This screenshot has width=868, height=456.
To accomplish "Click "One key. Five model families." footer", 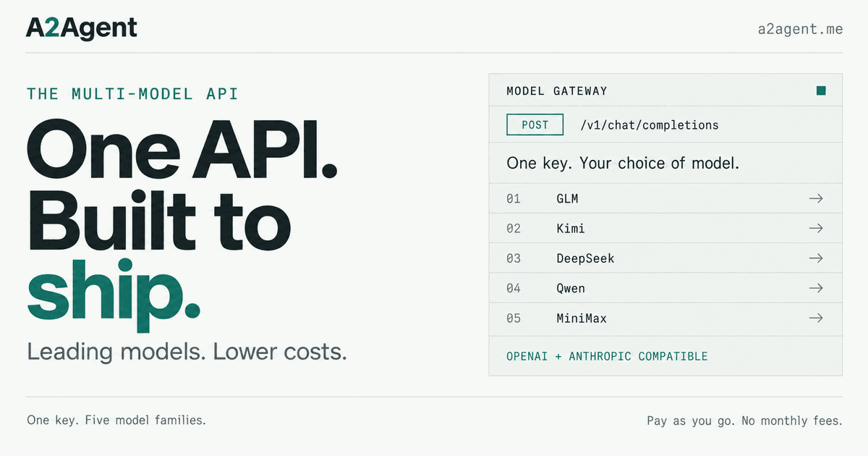I will click(116, 420).
